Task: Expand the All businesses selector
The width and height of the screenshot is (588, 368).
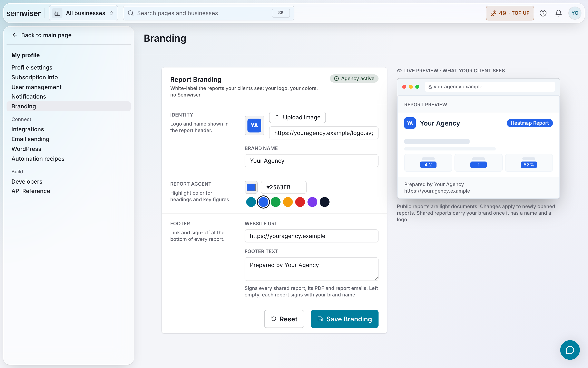Action: coord(83,13)
